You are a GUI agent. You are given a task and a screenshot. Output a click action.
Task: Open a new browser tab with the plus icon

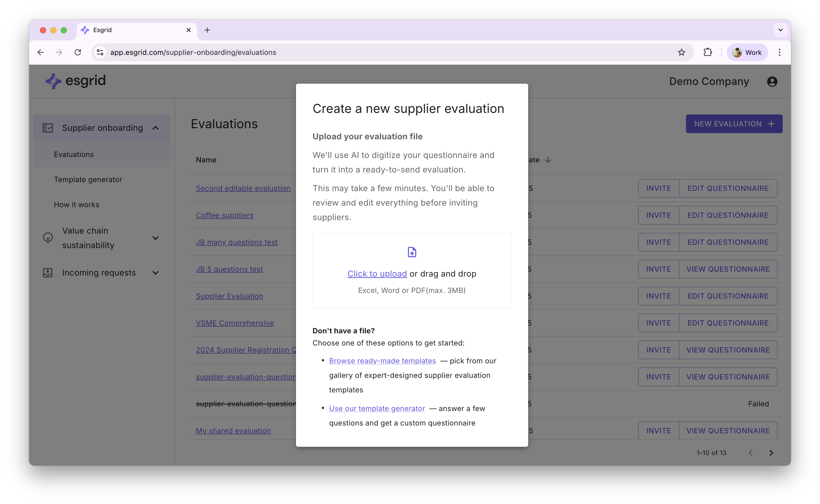[x=207, y=30]
